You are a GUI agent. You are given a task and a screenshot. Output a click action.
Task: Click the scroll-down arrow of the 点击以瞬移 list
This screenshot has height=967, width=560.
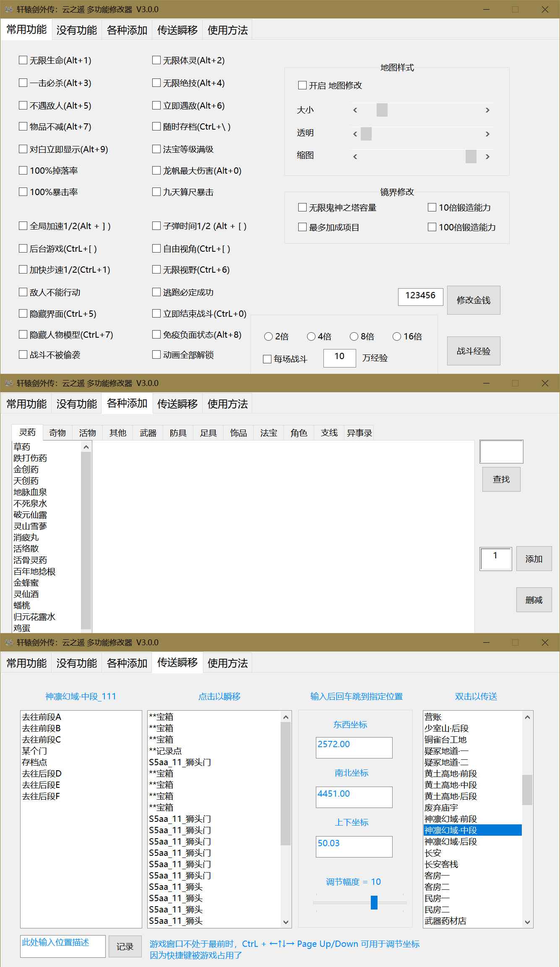(x=286, y=922)
